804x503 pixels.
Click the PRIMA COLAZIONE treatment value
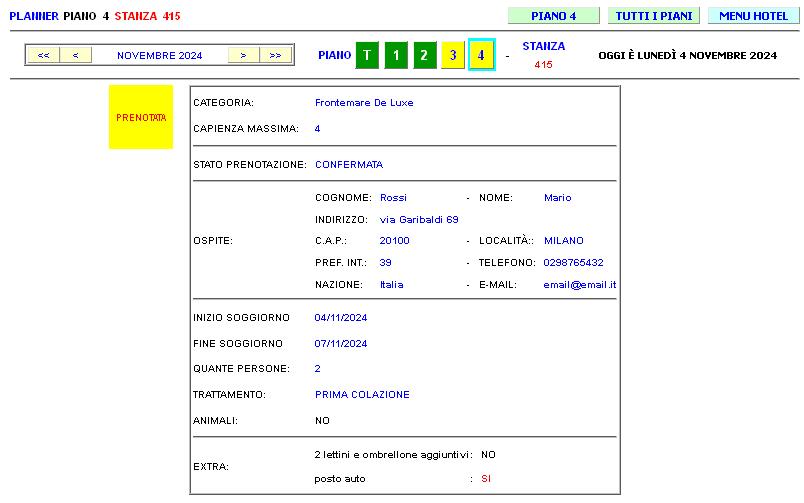362,394
